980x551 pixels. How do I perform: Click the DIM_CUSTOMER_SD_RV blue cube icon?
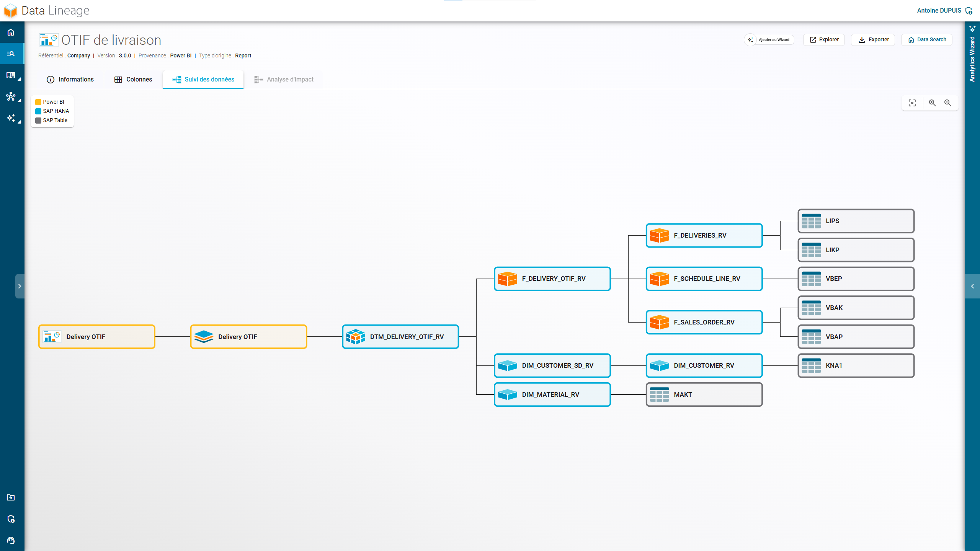coord(508,366)
